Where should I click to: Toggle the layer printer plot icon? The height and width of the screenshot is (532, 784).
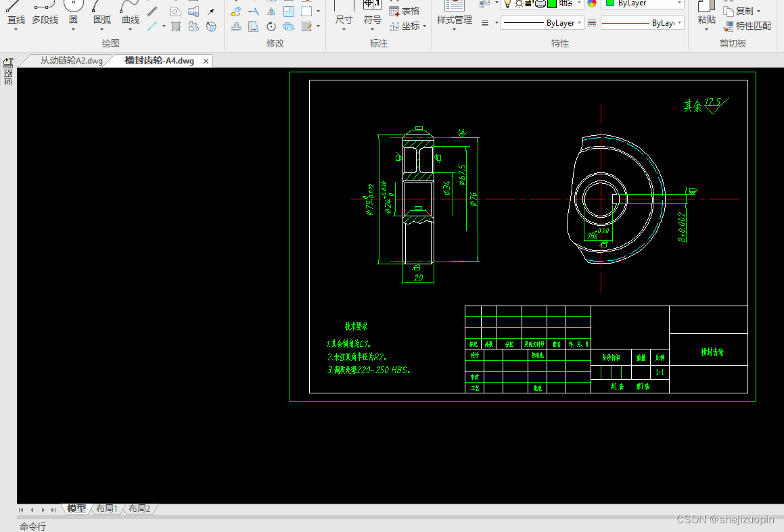click(540, 3)
